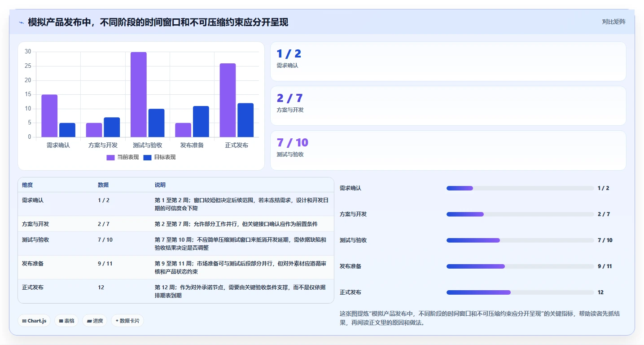Click the 测试与验收 x-axis label in chart
Viewport: 644px width, 345px height.
(x=148, y=145)
